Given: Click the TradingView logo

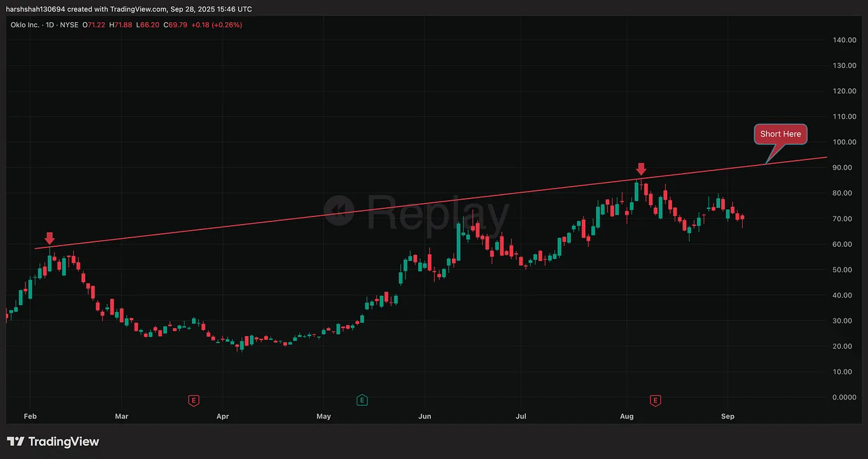Looking at the screenshot, I should [x=53, y=442].
